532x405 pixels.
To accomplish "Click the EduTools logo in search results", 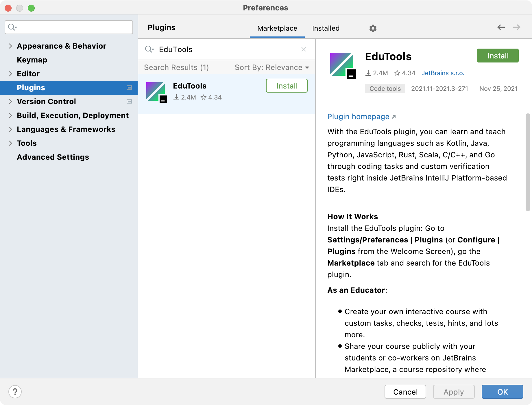I will tap(156, 93).
